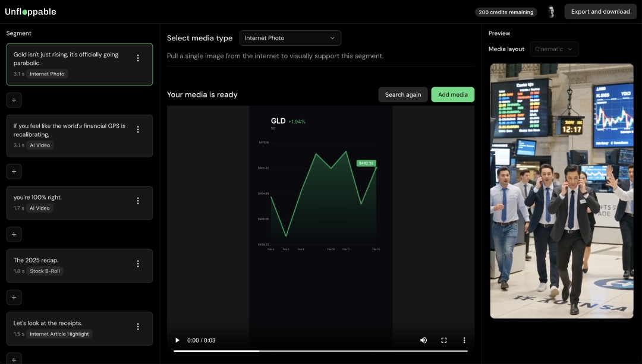Open video player more options menu

pyautogui.click(x=464, y=340)
